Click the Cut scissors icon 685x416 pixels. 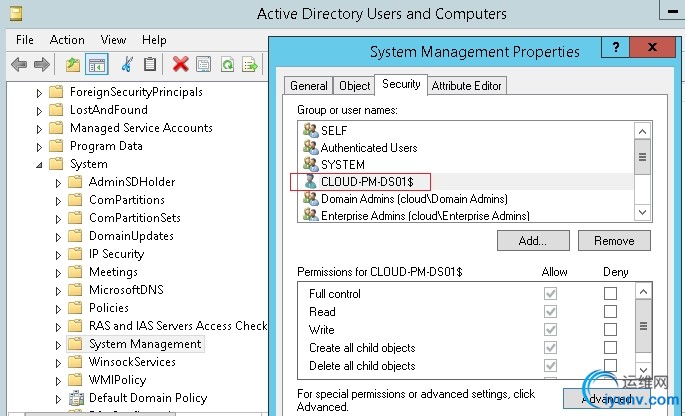(x=127, y=65)
